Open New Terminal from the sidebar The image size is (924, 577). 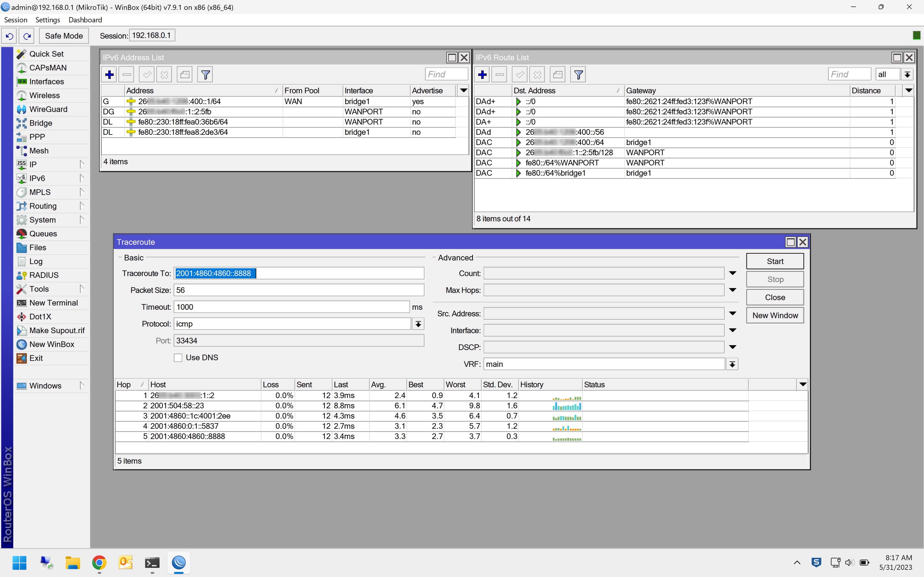(x=53, y=303)
